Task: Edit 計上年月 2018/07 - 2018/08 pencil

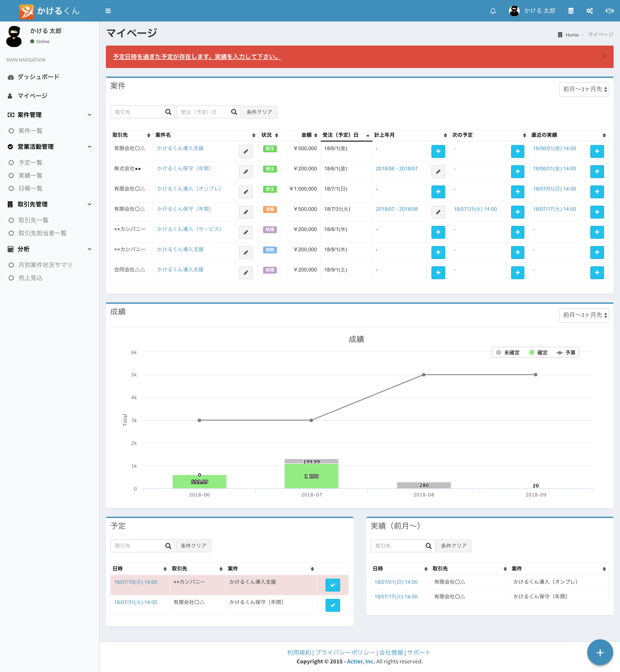Action: click(x=438, y=212)
